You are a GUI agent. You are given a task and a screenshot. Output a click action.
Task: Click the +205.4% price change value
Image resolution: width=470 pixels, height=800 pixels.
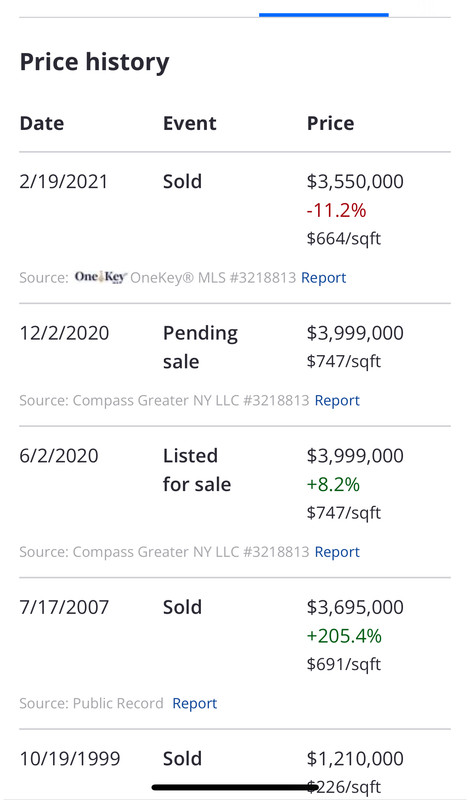344,636
